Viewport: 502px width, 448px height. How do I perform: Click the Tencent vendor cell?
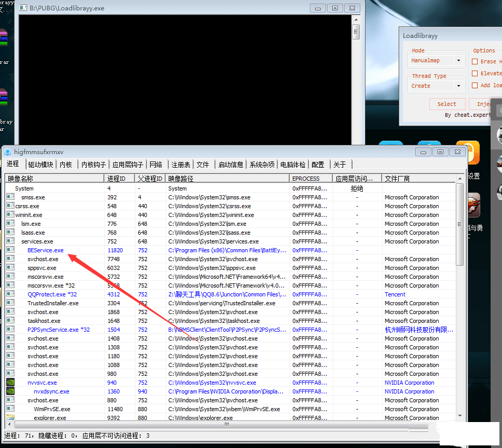pyautogui.click(x=395, y=294)
